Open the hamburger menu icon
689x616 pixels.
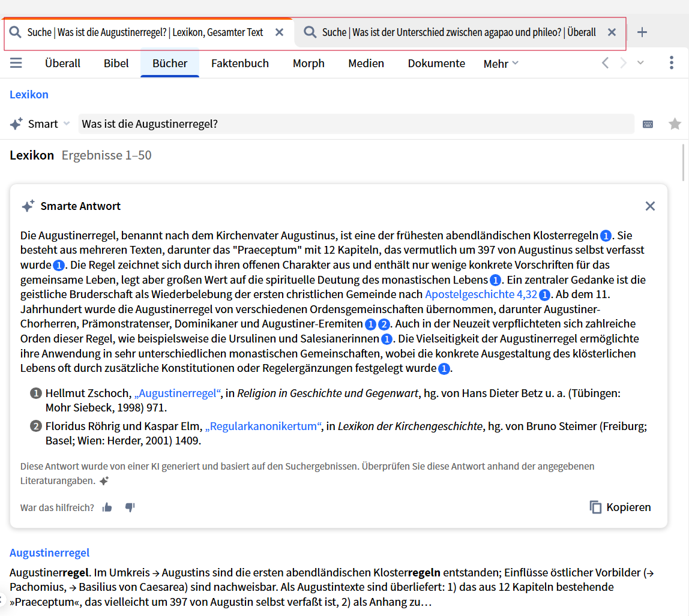point(16,63)
